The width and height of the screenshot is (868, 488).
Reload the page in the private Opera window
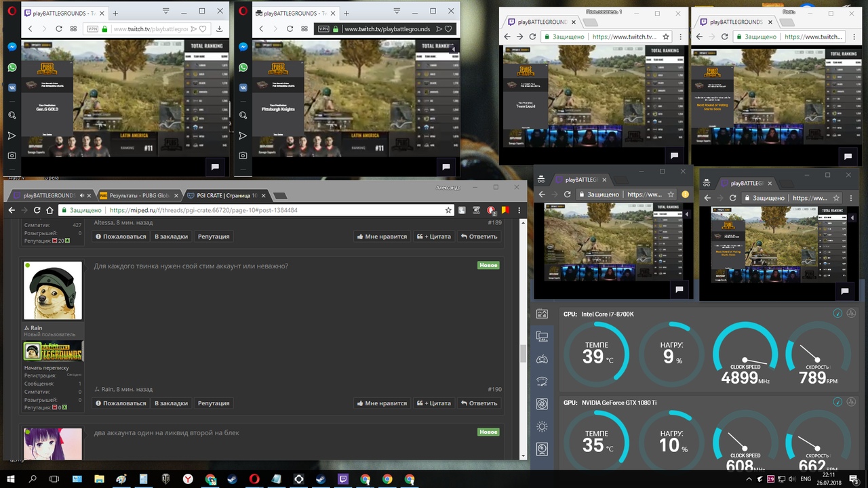pyautogui.click(x=290, y=29)
